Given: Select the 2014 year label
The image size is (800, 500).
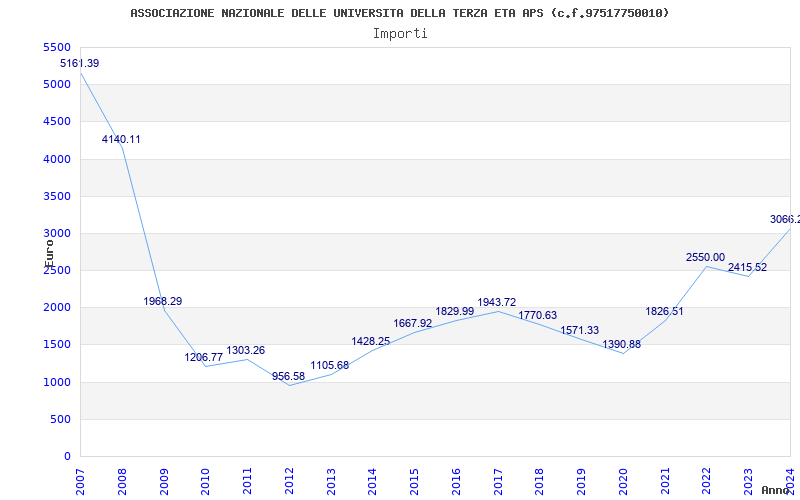Looking at the screenshot, I should tap(373, 482).
